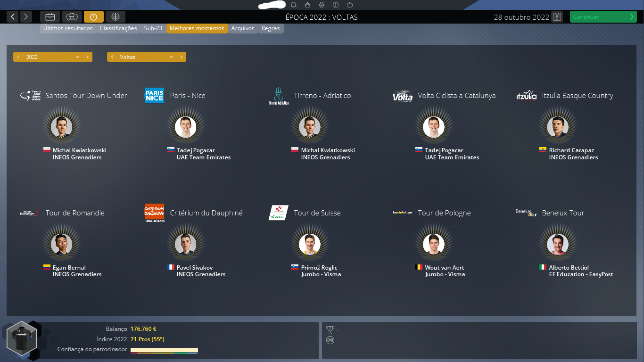644x362 pixels.
Task: Click the Critérium du Dauphiné logo
Action: (x=155, y=213)
